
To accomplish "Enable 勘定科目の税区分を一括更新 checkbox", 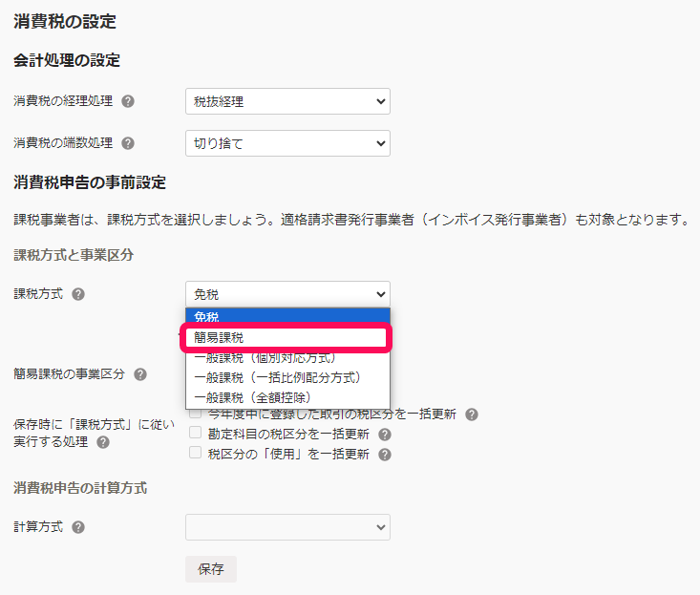I will click(x=195, y=433).
